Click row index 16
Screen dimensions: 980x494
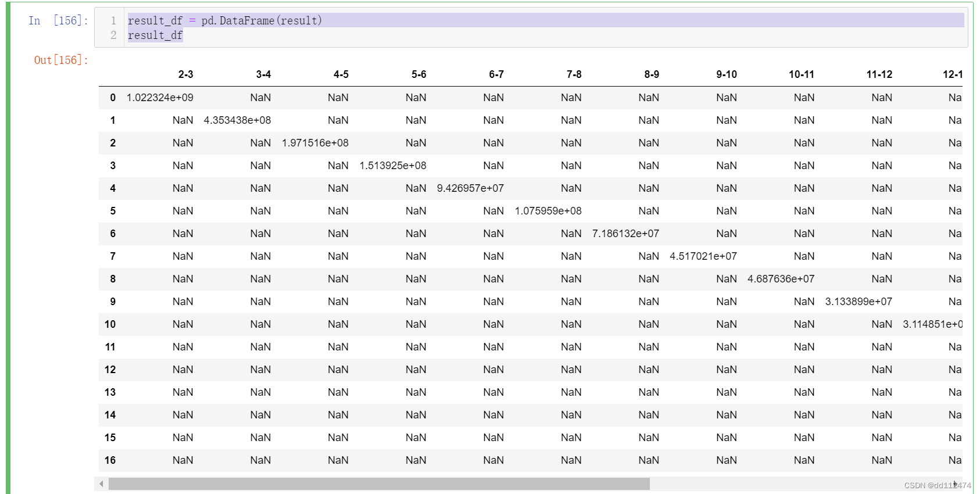(x=110, y=460)
